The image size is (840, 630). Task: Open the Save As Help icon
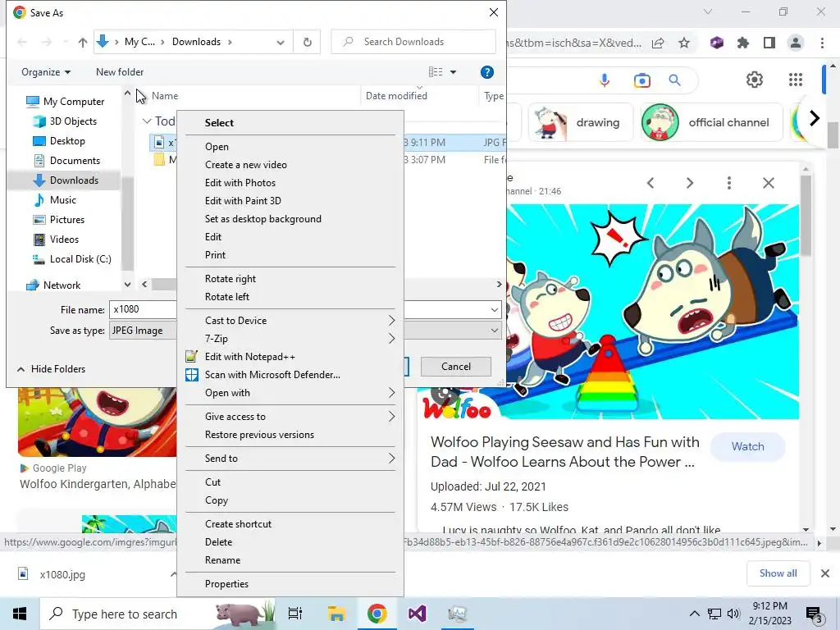tap(486, 72)
